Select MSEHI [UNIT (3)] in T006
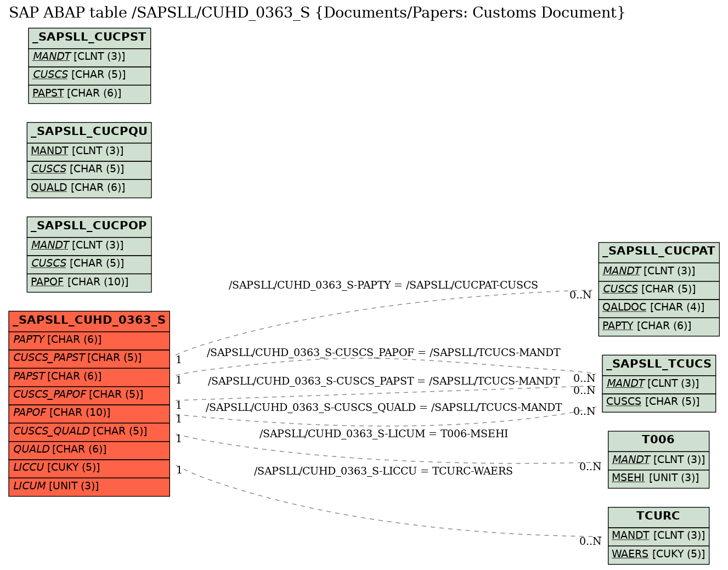Screen dimensions: 728x570 [658, 478]
